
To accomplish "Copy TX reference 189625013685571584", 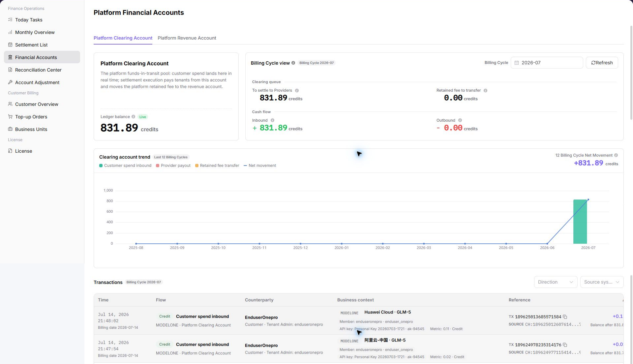I will tap(565, 317).
